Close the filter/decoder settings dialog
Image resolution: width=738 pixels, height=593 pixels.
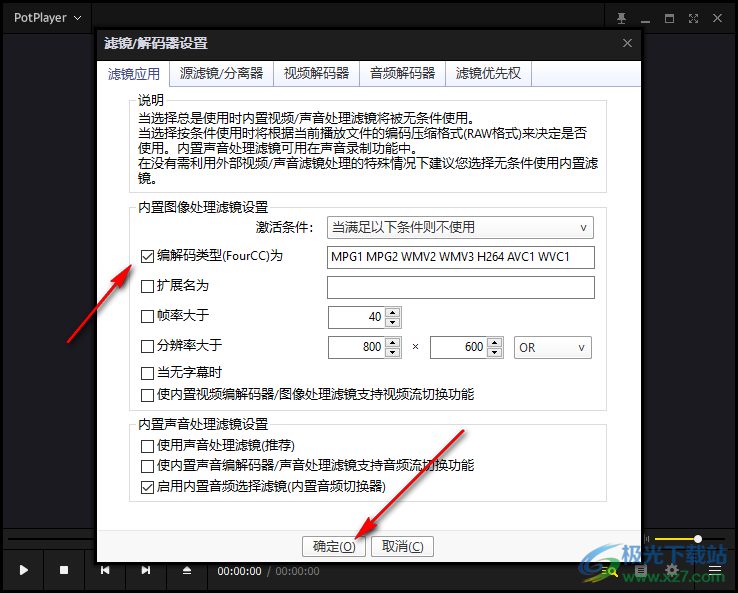click(x=627, y=43)
